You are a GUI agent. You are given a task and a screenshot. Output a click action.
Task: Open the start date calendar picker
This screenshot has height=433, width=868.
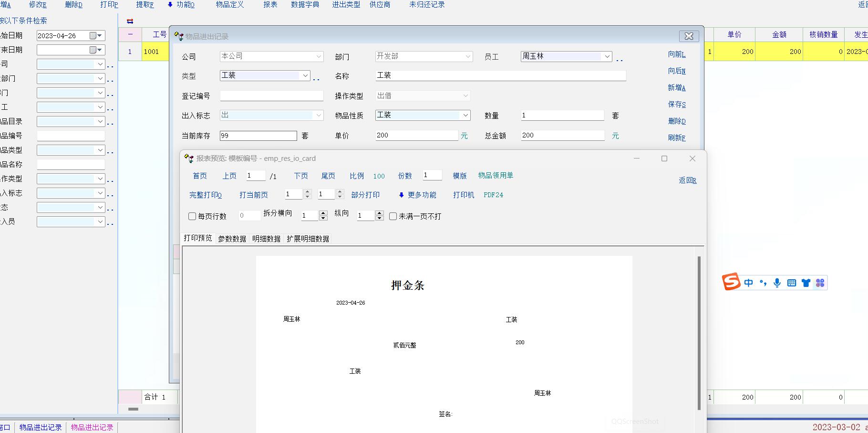96,36
